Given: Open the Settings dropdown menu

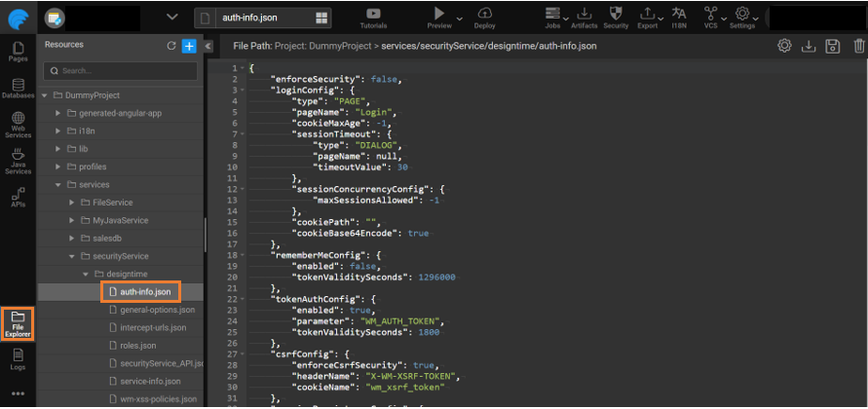Looking at the screenshot, I should pyautogui.click(x=743, y=17).
